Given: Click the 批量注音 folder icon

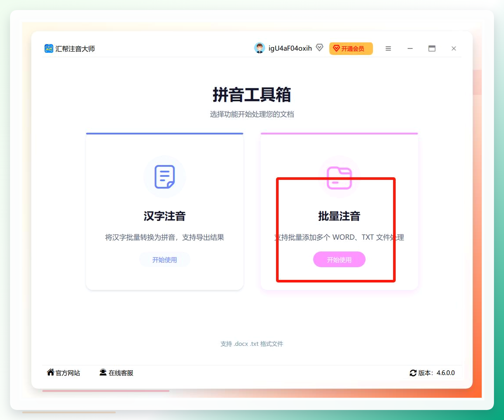Looking at the screenshot, I should point(339,178).
